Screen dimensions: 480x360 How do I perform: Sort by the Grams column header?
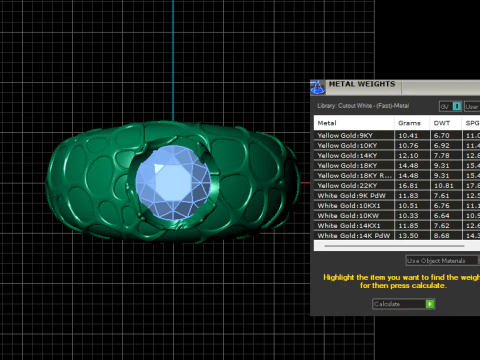[x=412, y=123]
